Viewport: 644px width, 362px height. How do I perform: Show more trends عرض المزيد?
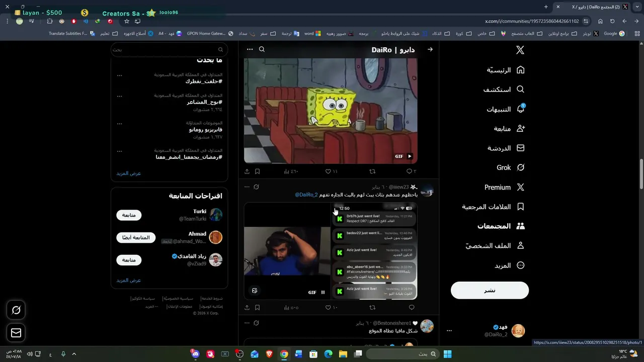click(129, 173)
